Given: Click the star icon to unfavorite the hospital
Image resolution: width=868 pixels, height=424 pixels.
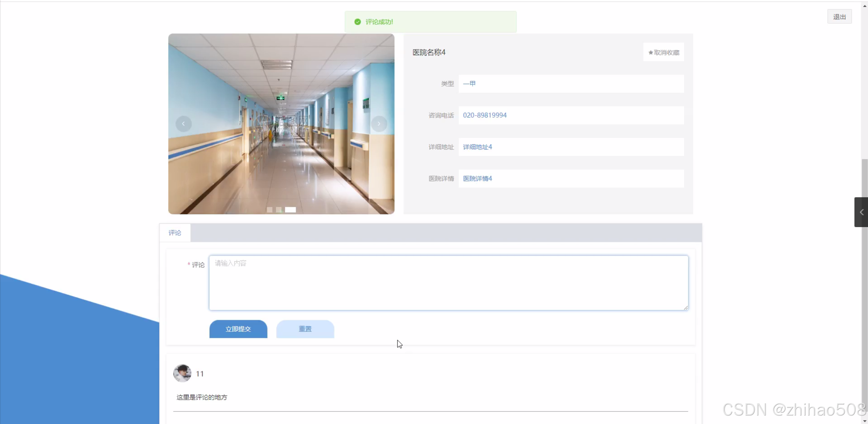Looking at the screenshot, I should [x=650, y=53].
